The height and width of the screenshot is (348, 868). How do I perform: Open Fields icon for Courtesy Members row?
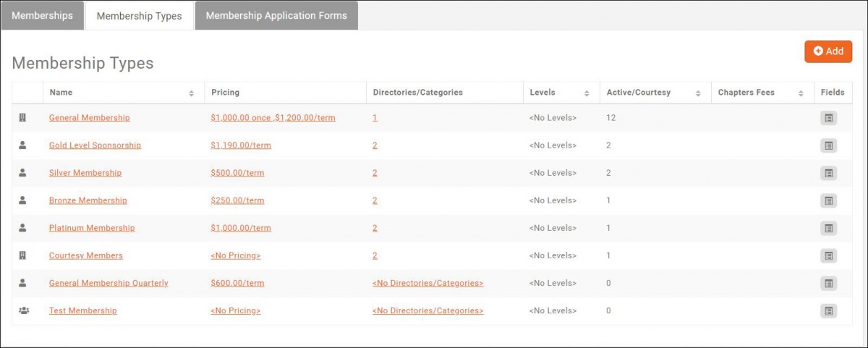(x=829, y=255)
